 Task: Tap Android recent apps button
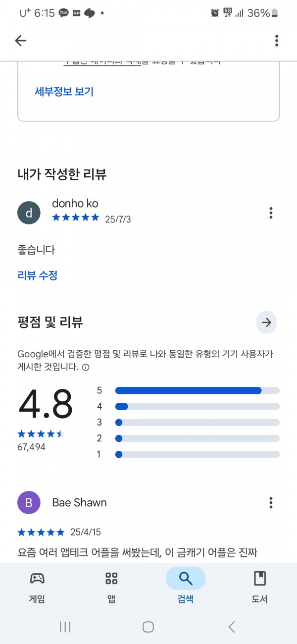click(65, 627)
